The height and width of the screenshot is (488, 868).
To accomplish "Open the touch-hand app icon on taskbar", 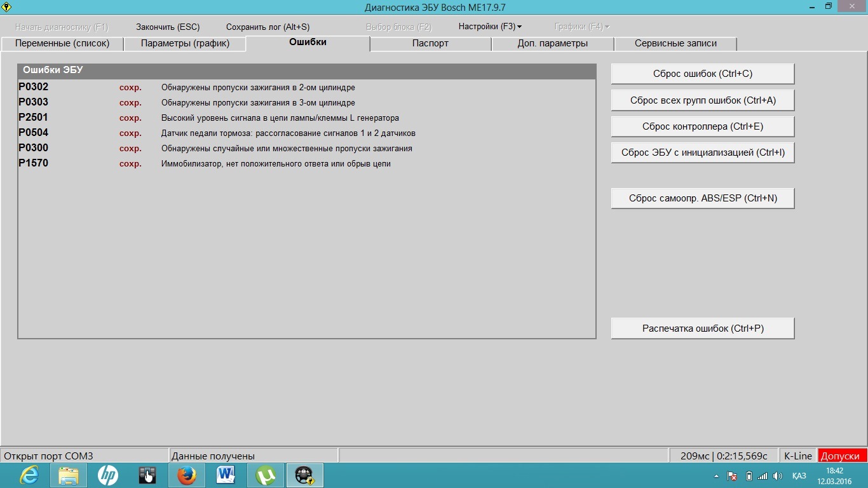I will point(147,475).
